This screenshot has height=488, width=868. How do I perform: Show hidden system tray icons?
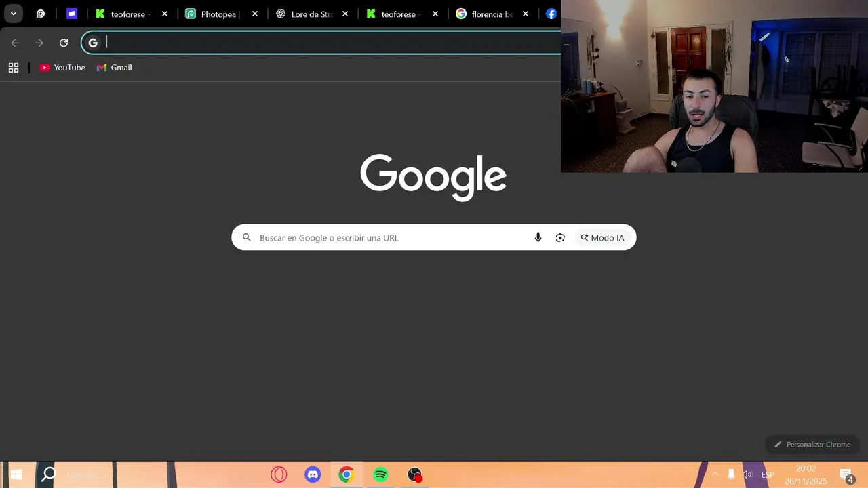(714, 474)
